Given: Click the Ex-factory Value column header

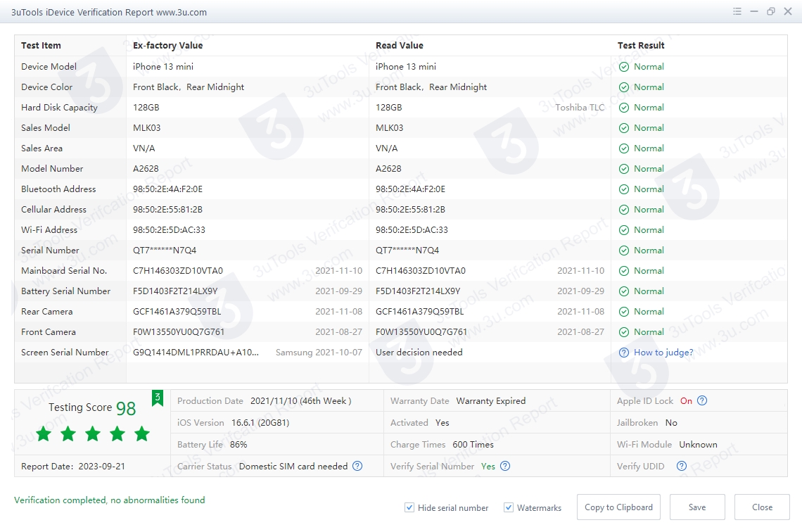Looking at the screenshot, I should coord(167,46).
